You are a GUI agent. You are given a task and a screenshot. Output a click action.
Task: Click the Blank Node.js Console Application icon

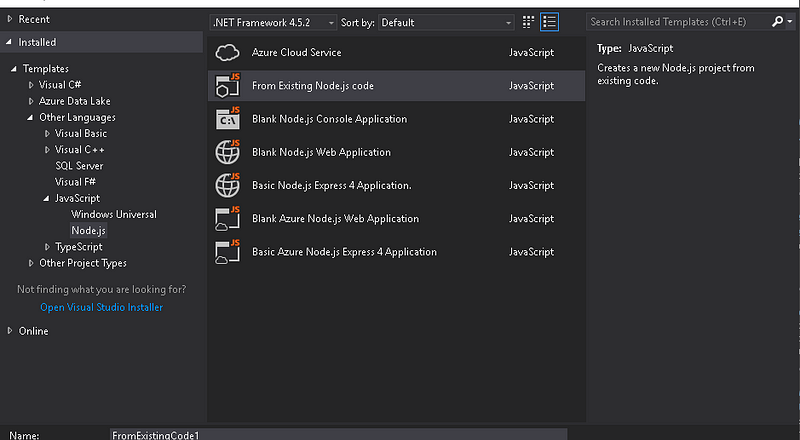click(228, 118)
